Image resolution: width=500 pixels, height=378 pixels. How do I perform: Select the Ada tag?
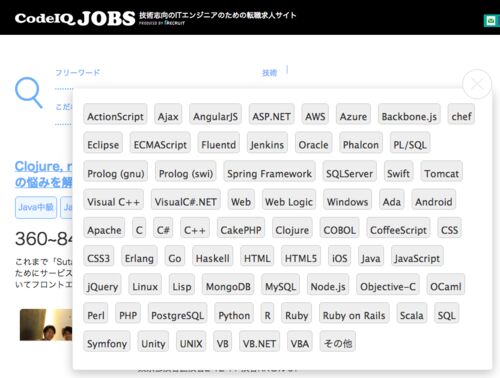[392, 199]
